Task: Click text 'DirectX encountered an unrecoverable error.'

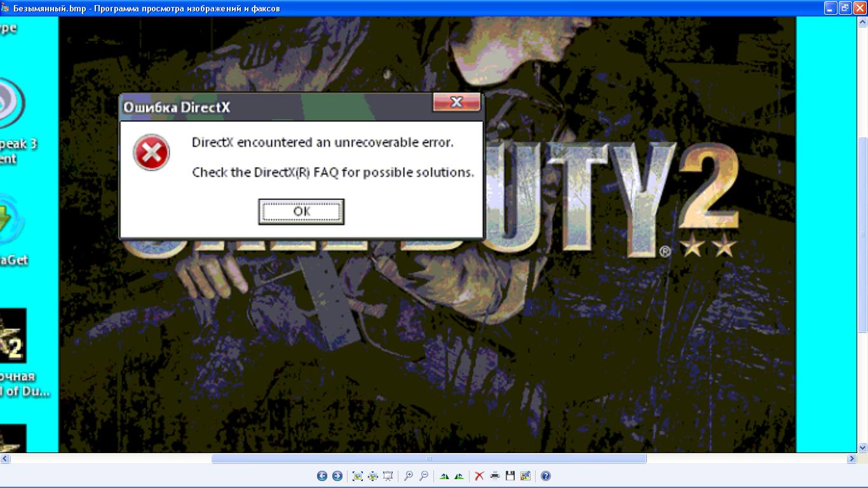Action: (323, 142)
